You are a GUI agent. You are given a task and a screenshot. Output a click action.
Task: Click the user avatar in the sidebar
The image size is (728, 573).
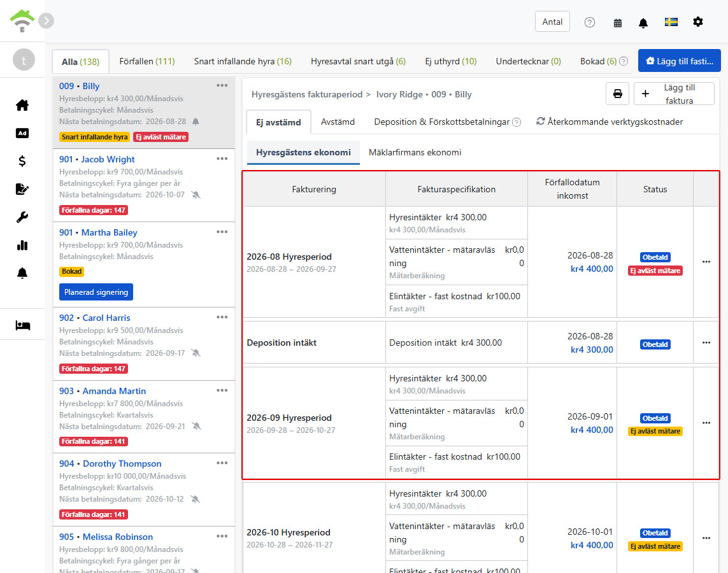pyautogui.click(x=24, y=59)
